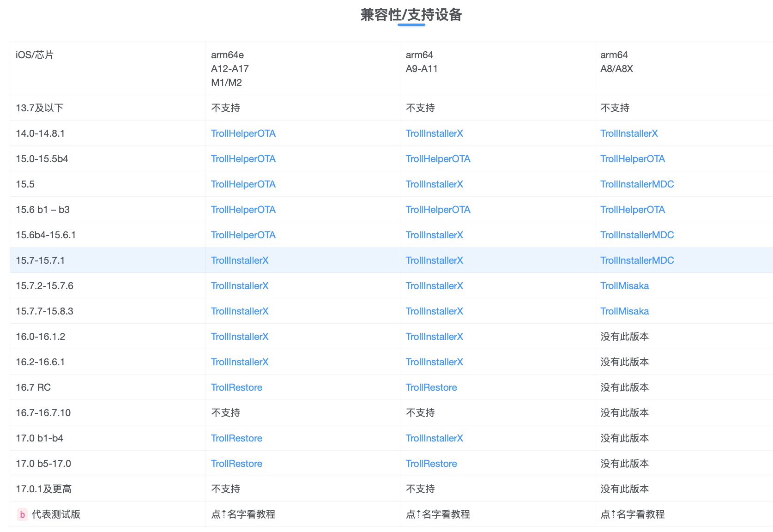Open TrollInstallerX for 17.0 b1-b4 A9-A11

pyautogui.click(x=434, y=438)
